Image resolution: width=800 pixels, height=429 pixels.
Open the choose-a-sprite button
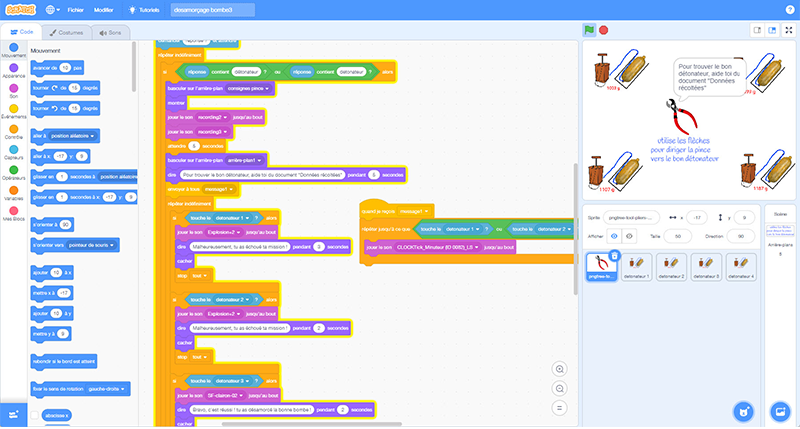point(742,410)
